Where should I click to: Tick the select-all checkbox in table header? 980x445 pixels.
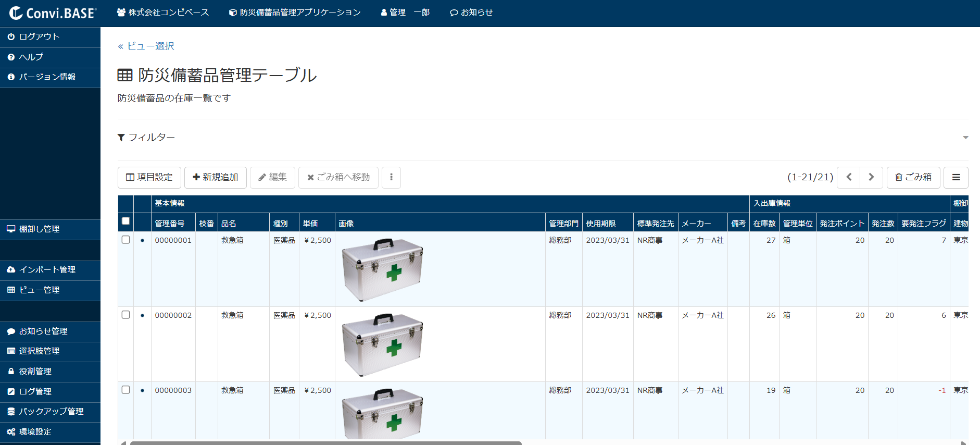(125, 221)
